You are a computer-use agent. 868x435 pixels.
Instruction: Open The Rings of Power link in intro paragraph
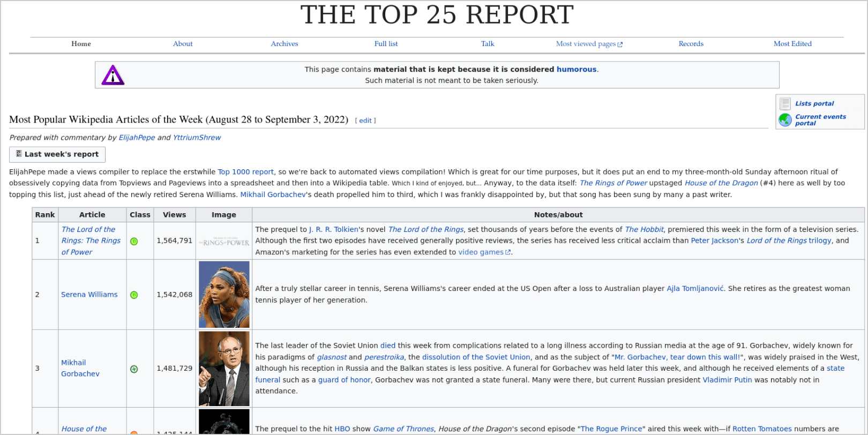(613, 183)
